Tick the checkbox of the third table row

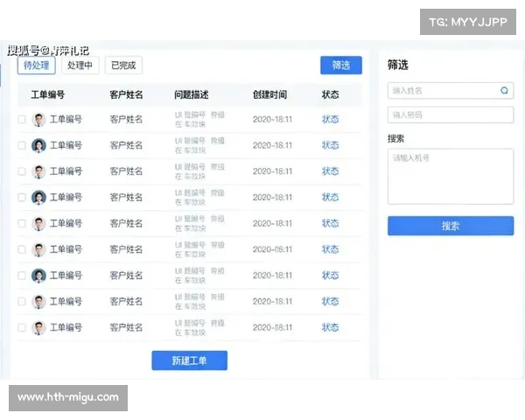tap(22, 171)
